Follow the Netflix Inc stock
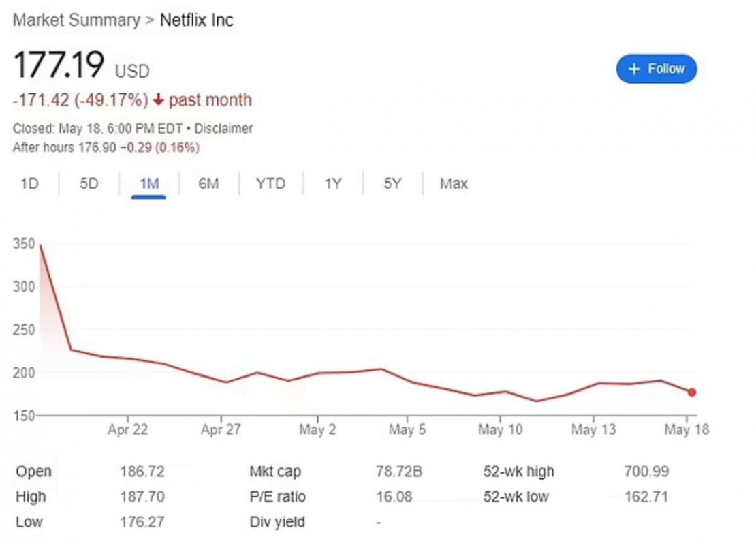The image size is (756, 539). click(657, 69)
